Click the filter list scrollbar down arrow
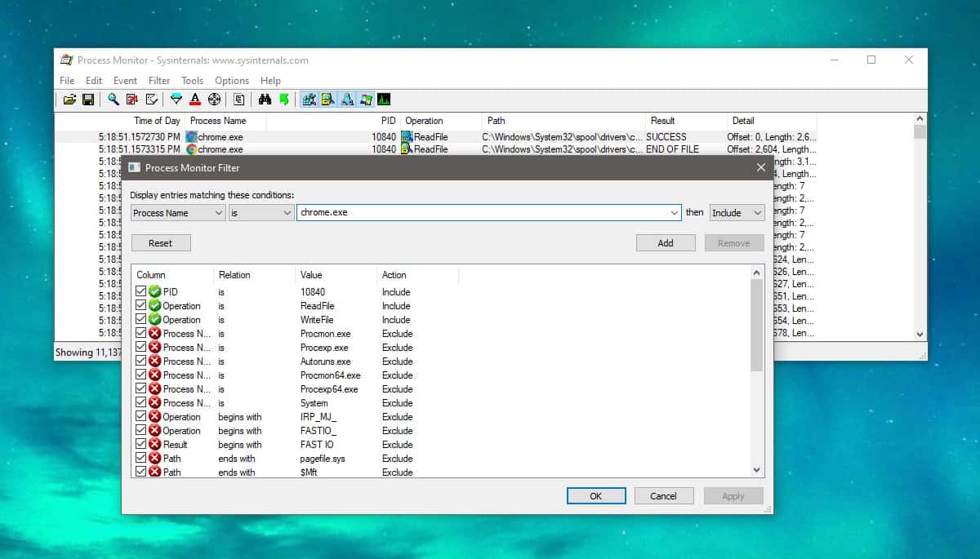This screenshot has width=980, height=559. [756, 469]
